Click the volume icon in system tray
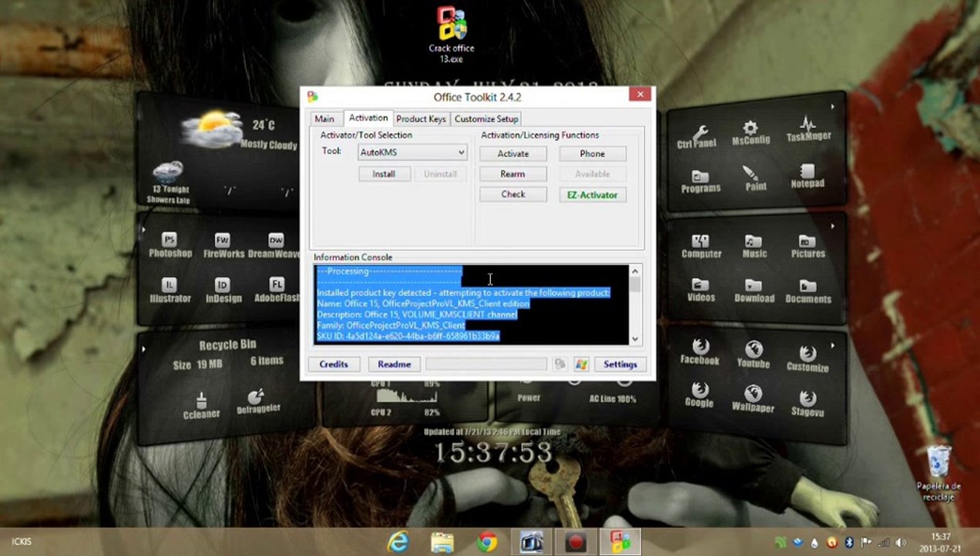 pos(899,542)
